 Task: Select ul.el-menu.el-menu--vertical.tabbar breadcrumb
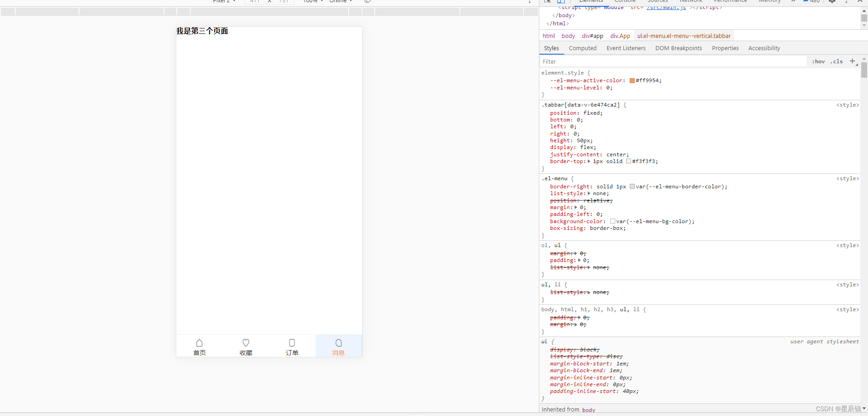coord(684,36)
